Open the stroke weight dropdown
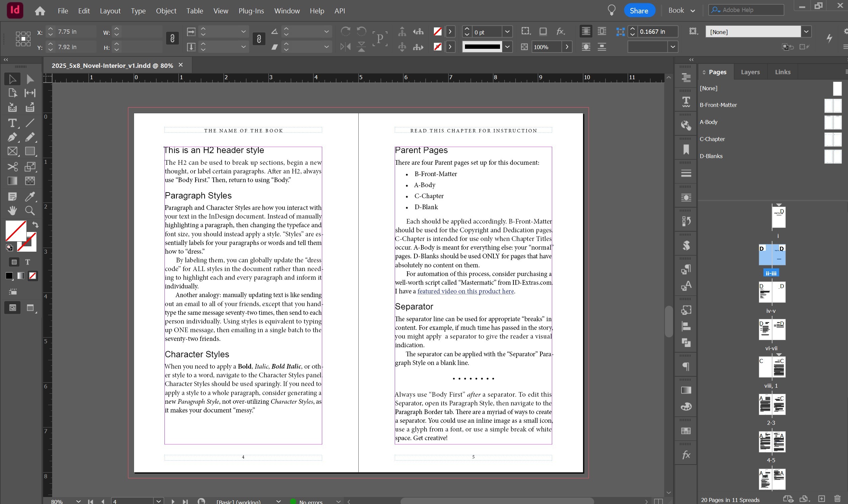The height and width of the screenshot is (504, 848). [x=507, y=32]
